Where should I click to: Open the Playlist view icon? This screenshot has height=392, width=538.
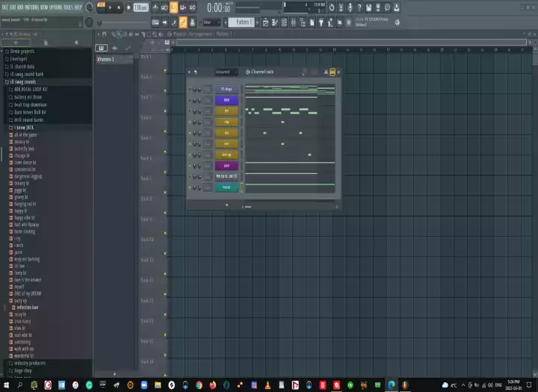pyautogui.click(x=265, y=22)
